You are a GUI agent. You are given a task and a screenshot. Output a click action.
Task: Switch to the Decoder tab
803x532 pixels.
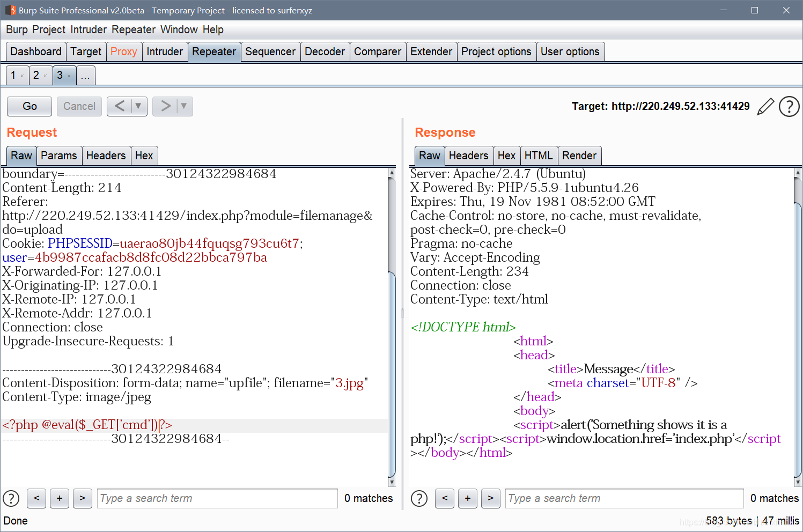[325, 51]
